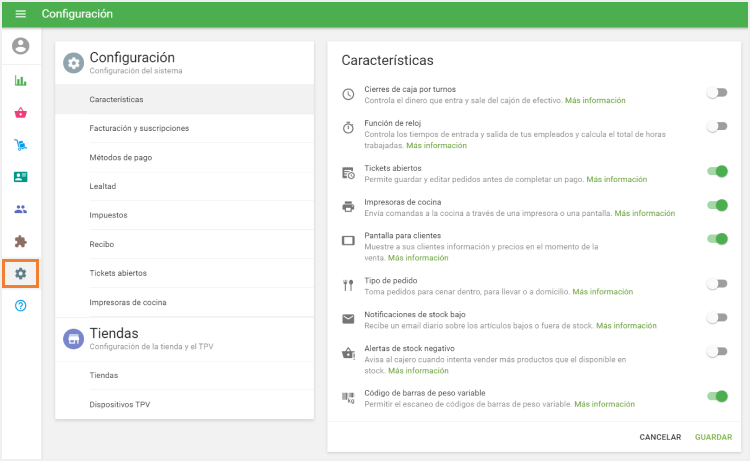The image size is (750, 461).
Task: Disable Código de barras de peso variable switch
Action: pyautogui.click(x=717, y=396)
